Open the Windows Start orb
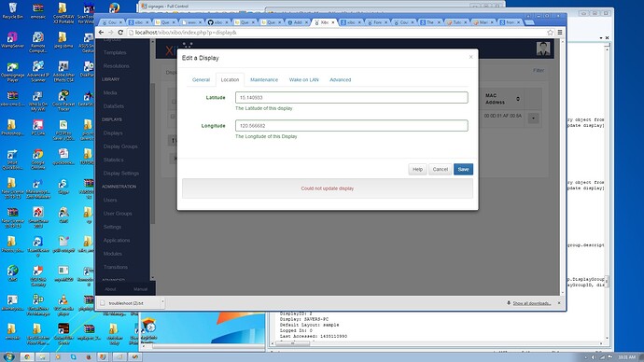644x362 pixels. 8,356
